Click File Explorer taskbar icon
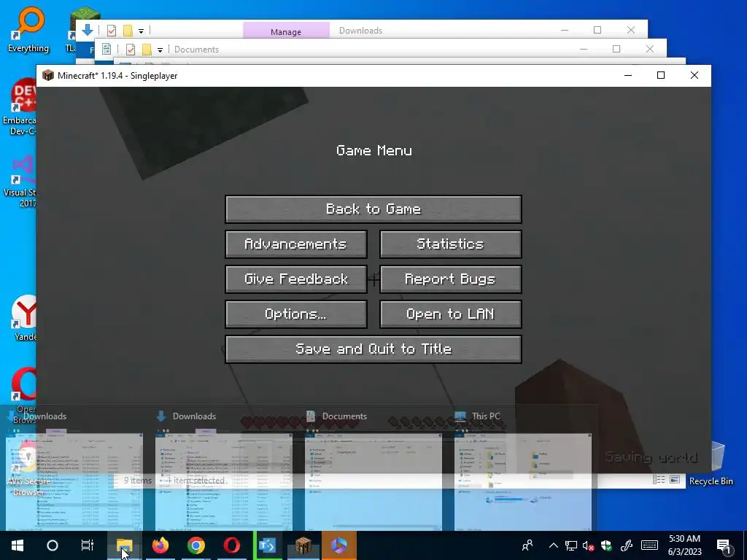The height and width of the screenshot is (560, 747). tap(124, 545)
